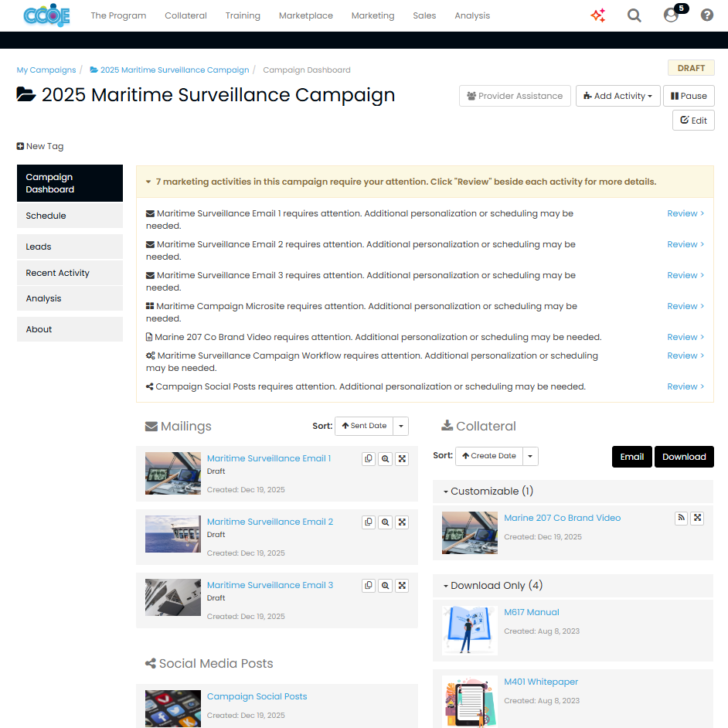The height and width of the screenshot is (728, 728).
Task: Open Campaign Social Posts link
Action: click(x=257, y=696)
